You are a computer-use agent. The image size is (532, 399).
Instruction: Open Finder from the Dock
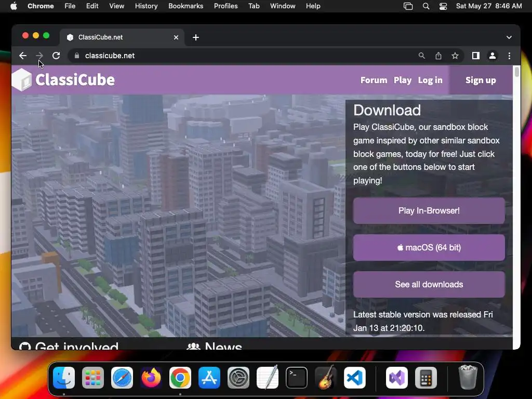tap(64, 378)
